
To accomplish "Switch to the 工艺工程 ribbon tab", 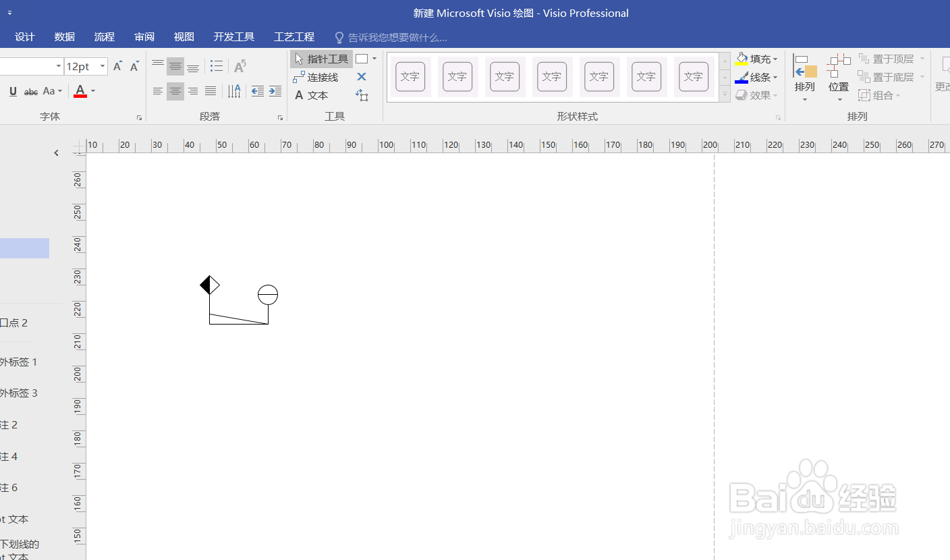I will click(x=294, y=36).
